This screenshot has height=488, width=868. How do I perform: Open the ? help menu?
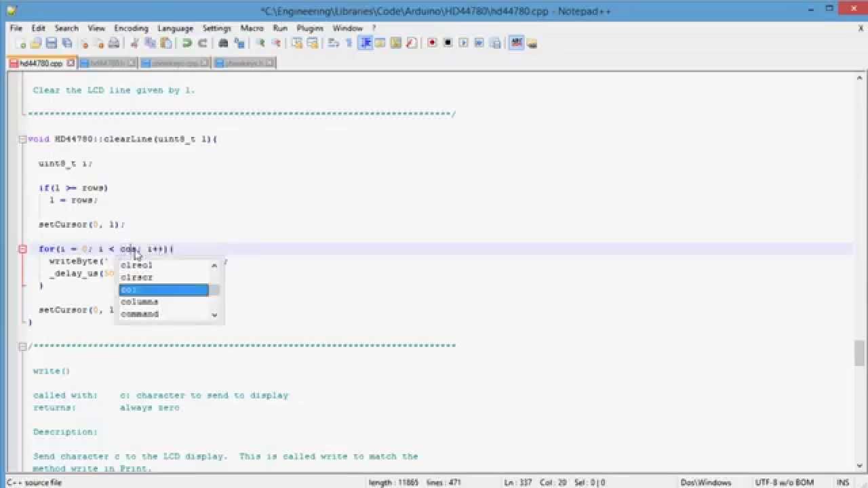pos(374,28)
